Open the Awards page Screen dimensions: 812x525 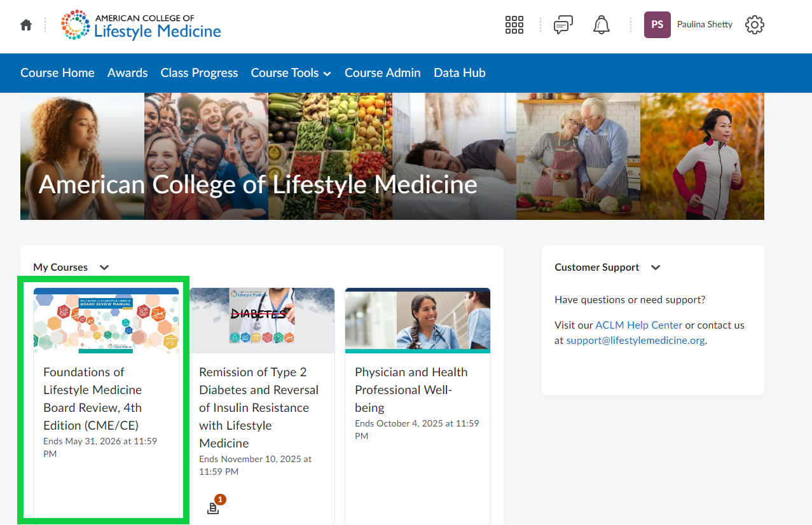tap(128, 73)
